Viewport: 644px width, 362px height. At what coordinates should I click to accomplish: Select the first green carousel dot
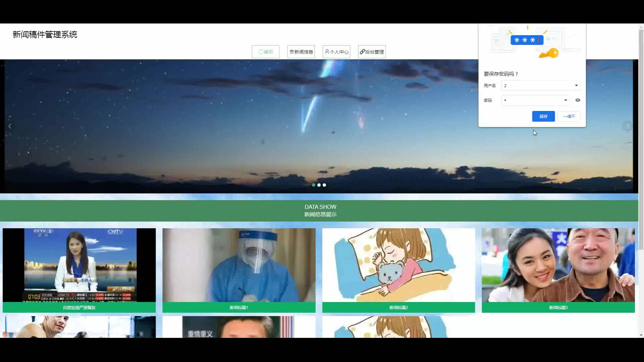pyautogui.click(x=314, y=185)
